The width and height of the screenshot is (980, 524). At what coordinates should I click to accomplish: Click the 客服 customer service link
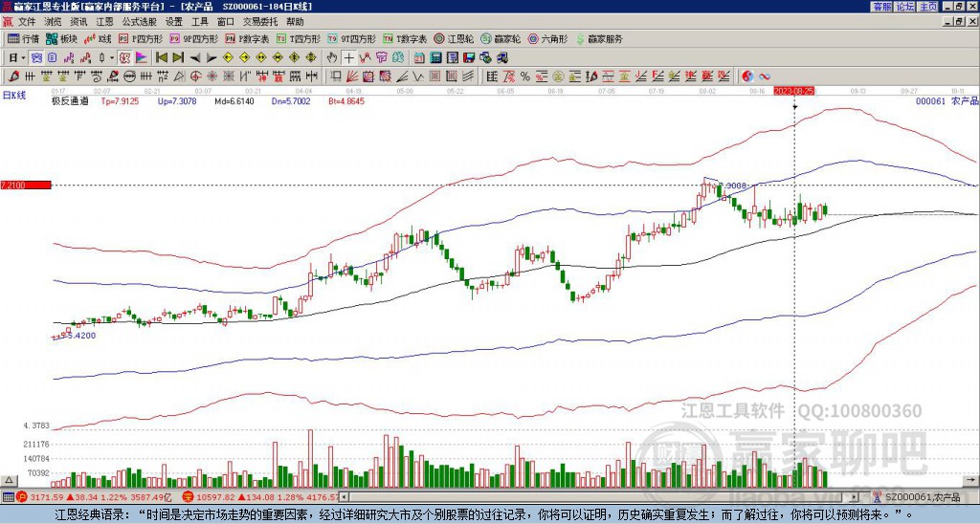[881, 7]
